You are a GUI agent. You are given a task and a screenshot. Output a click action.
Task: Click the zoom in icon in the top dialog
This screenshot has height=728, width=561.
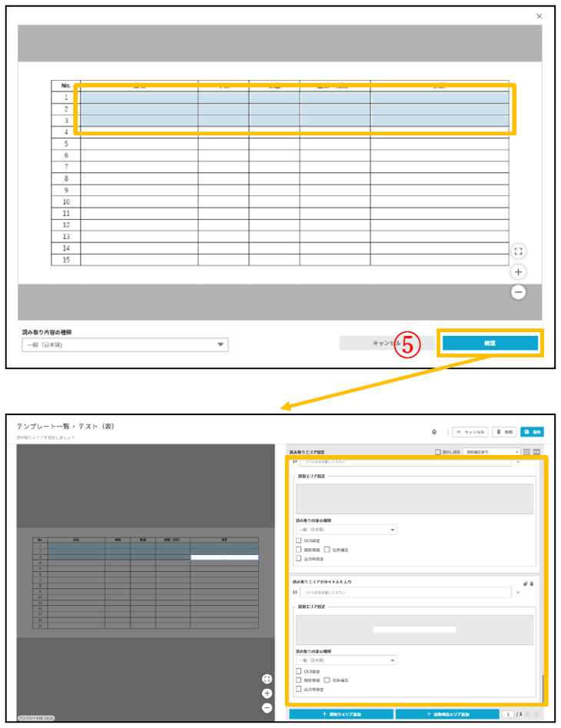point(519,272)
